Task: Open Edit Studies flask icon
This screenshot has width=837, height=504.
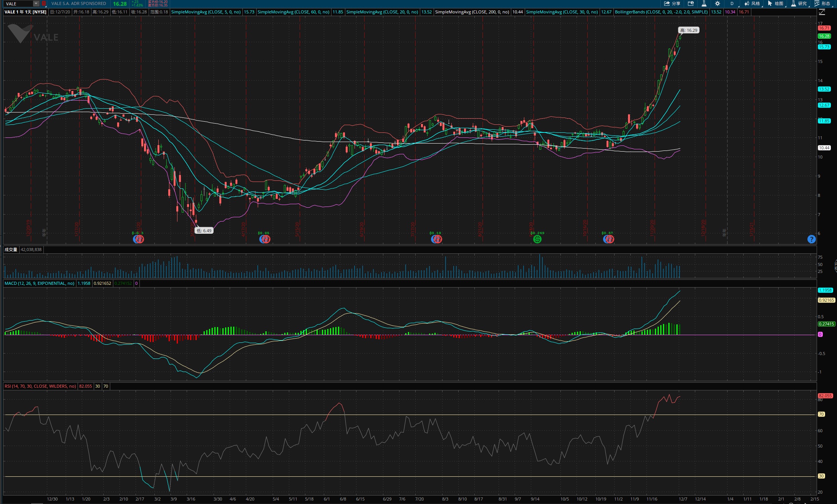Action: (x=704, y=3)
